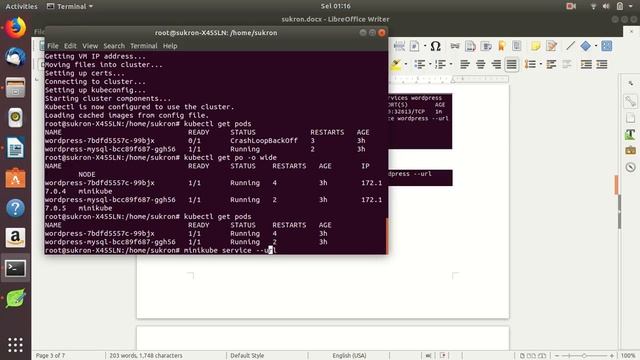The width and height of the screenshot is (640, 360).
Task: Click the Writer zoom slider handle
Action: click(584, 356)
